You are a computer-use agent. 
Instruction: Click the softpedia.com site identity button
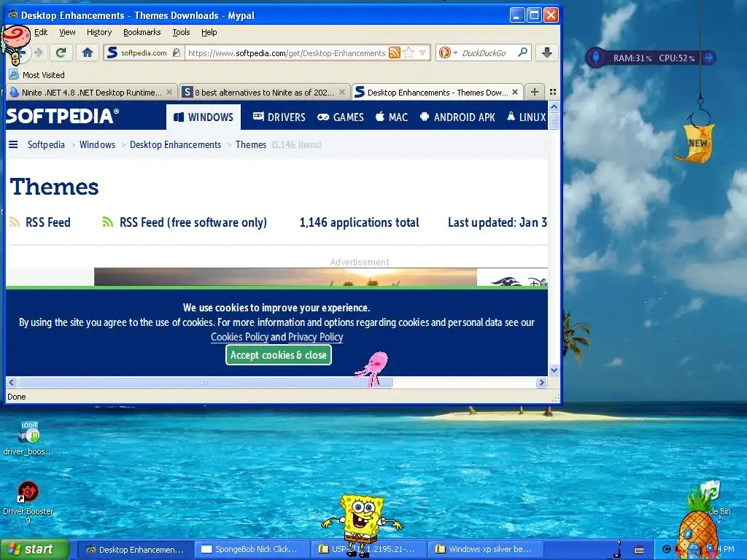pos(144,52)
